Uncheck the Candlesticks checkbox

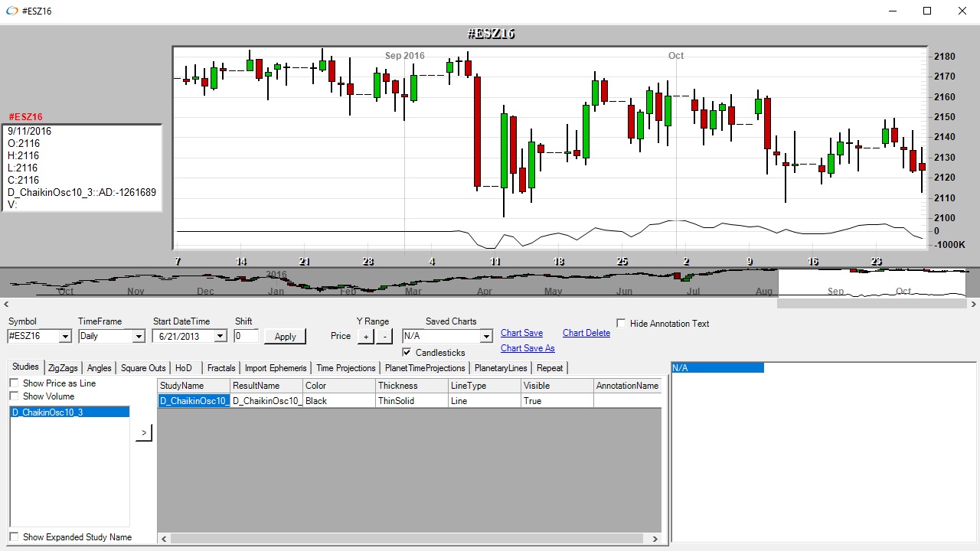coord(407,353)
